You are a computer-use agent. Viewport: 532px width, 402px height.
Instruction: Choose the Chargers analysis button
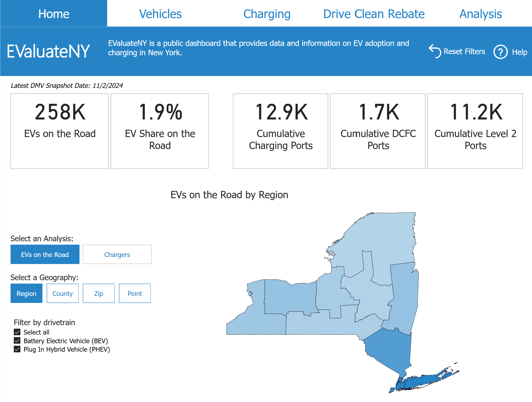point(117,254)
